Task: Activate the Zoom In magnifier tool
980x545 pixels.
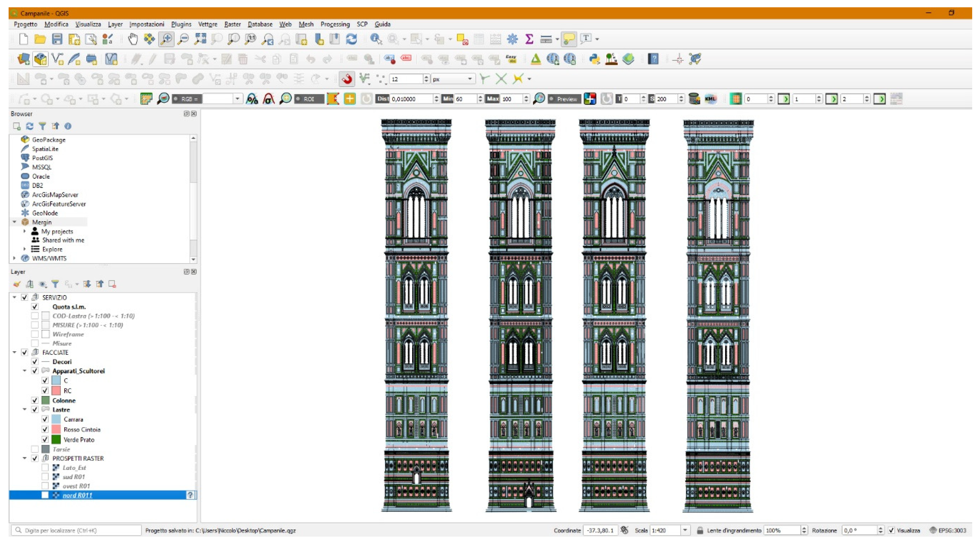Action: [166, 39]
